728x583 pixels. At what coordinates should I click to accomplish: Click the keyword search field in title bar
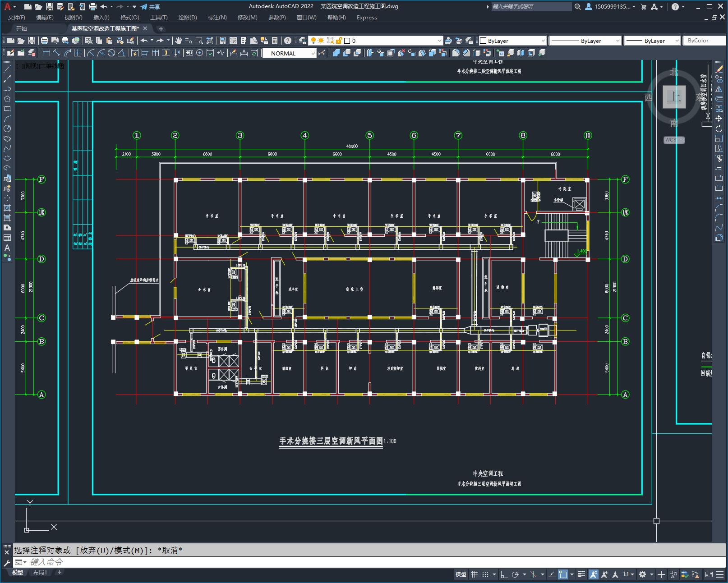pyautogui.click(x=531, y=7)
